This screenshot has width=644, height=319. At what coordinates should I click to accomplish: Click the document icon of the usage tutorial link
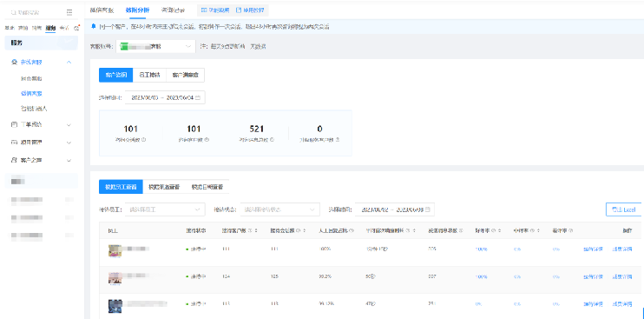tap(239, 10)
